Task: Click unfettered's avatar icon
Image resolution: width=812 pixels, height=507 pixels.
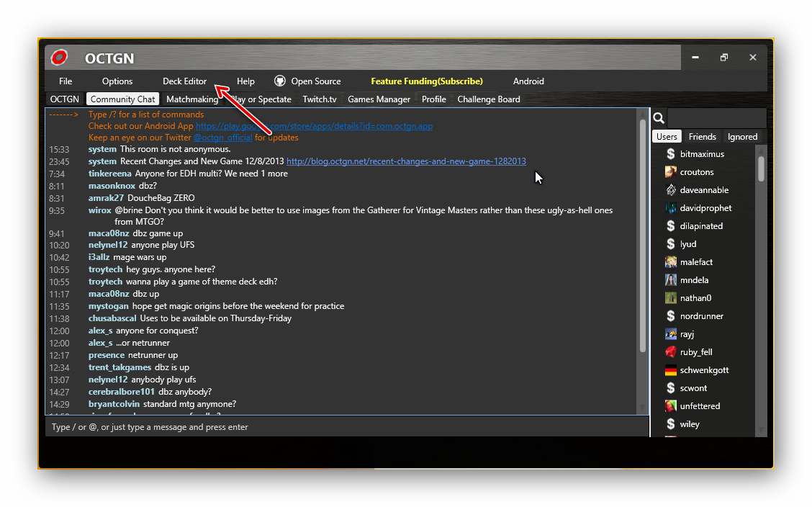Action: (671, 406)
